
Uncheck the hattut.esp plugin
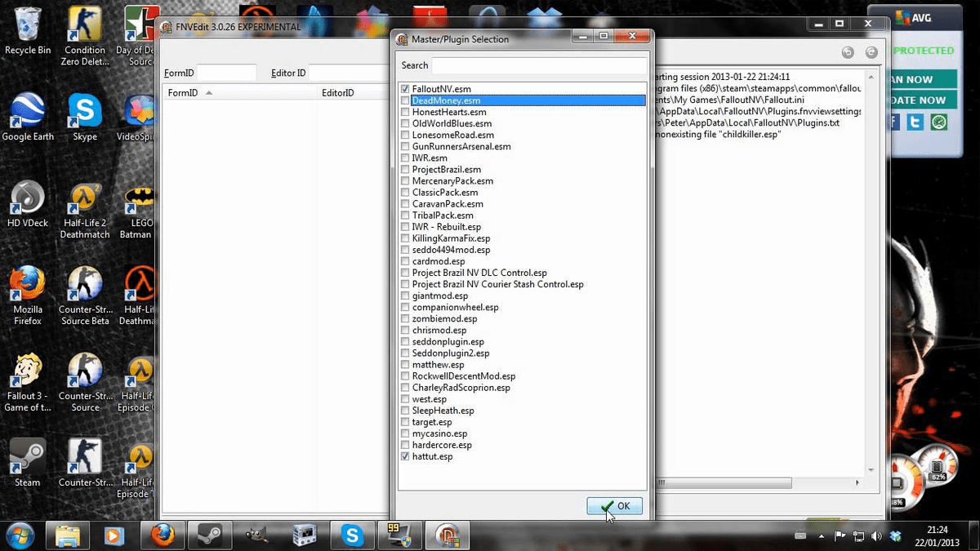[x=404, y=456]
